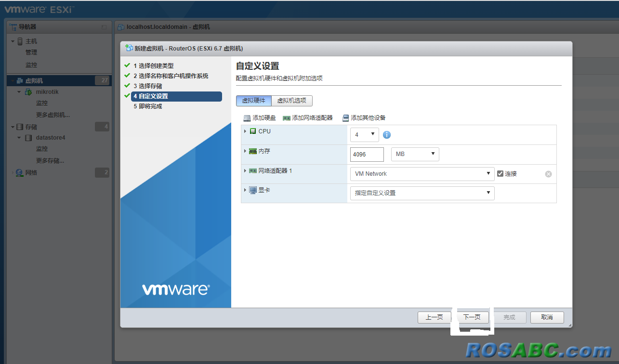Click the 添加硬盘 disk icon
The width and height of the screenshot is (619, 364).
click(x=247, y=118)
